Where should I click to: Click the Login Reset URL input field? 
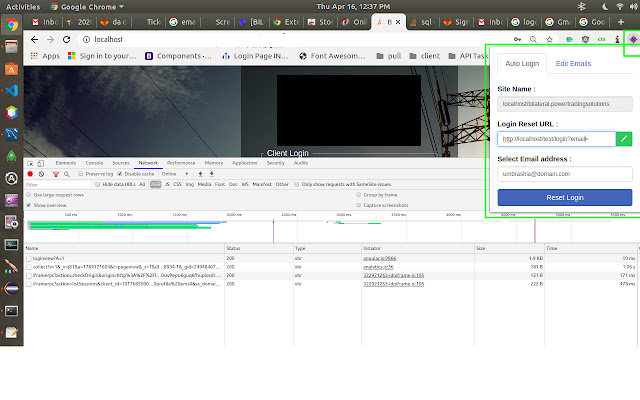pos(555,139)
